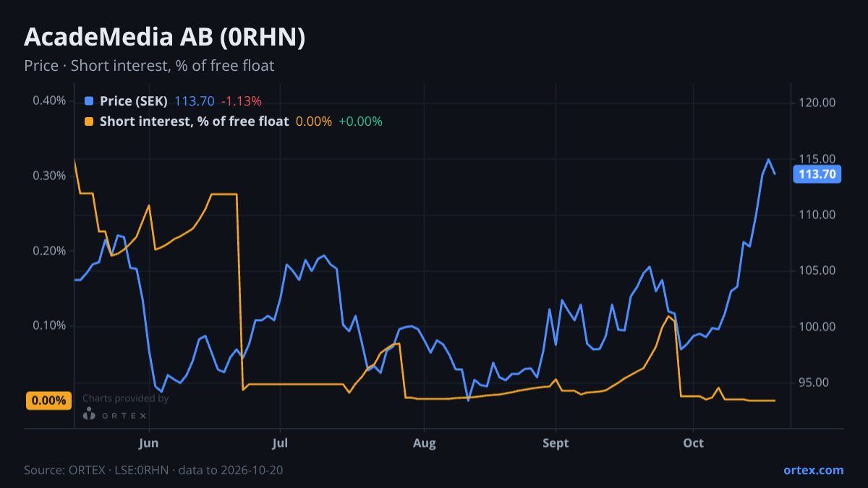The width and height of the screenshot is (868, 488).
Task: Click the subtitle Price · Short interest text
Action: [149, 66]
